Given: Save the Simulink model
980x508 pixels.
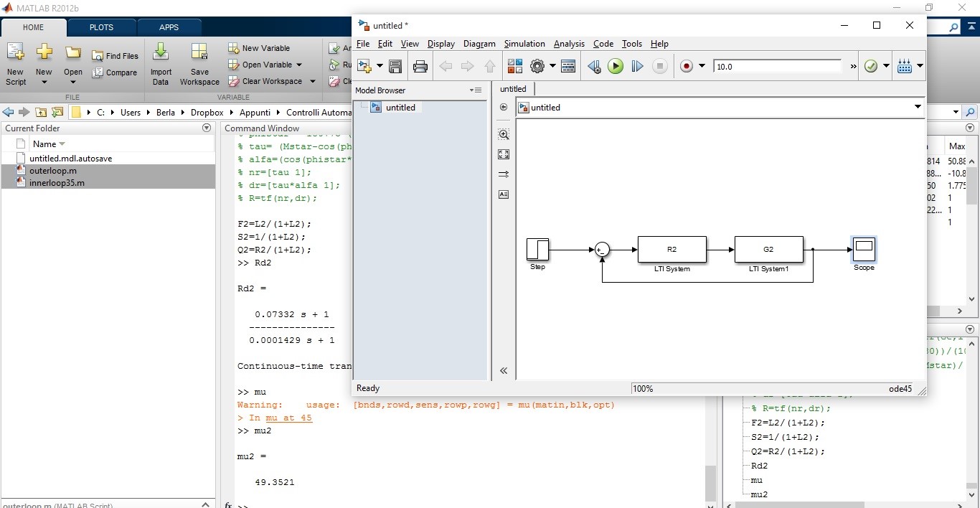Looking at the screenshot, I should point(395,67).
